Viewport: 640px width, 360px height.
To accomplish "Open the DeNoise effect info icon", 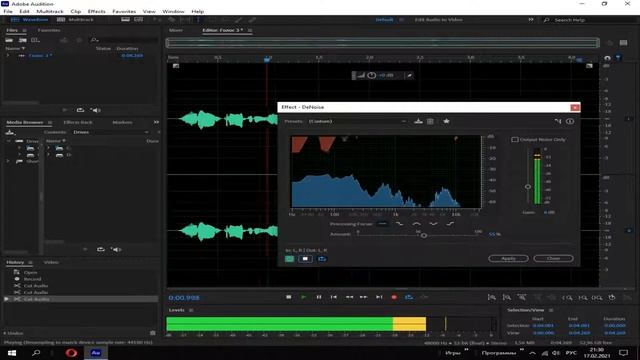I will pos(570,121).
